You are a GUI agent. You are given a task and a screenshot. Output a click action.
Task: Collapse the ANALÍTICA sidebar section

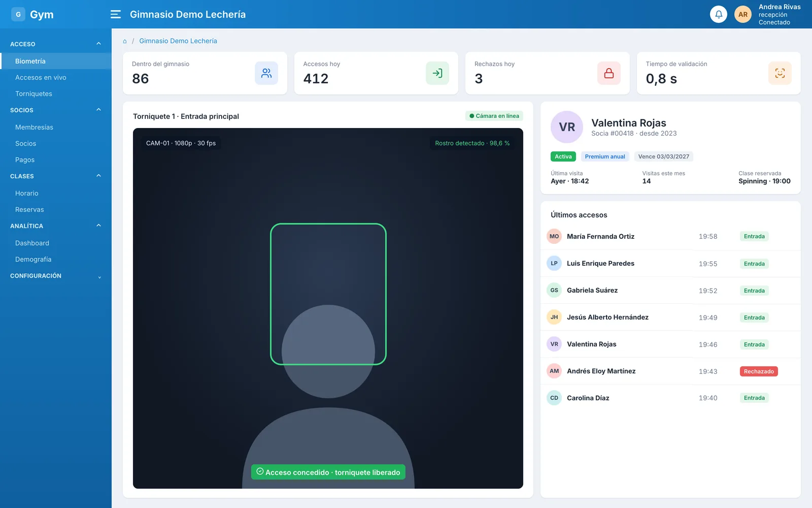point(56,226)
